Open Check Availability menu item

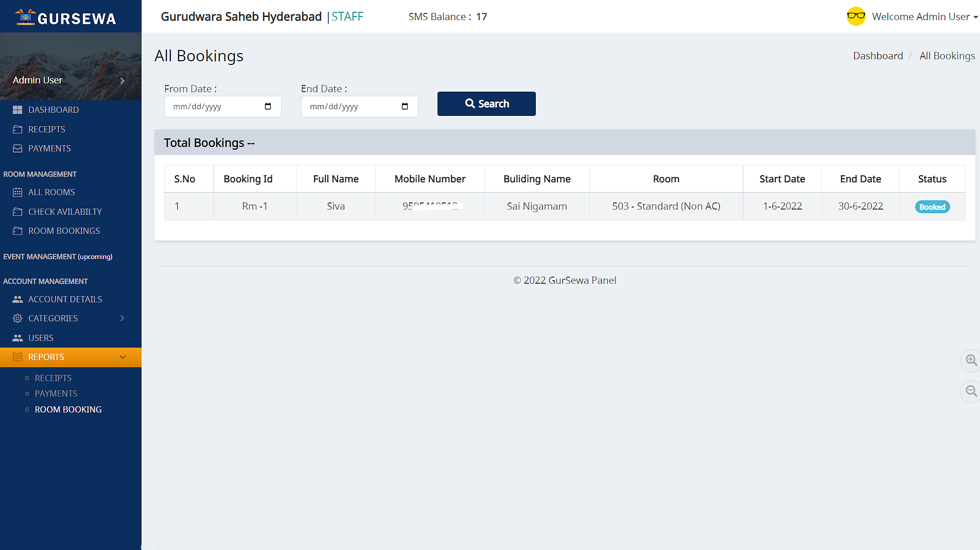tap(65, 212)
